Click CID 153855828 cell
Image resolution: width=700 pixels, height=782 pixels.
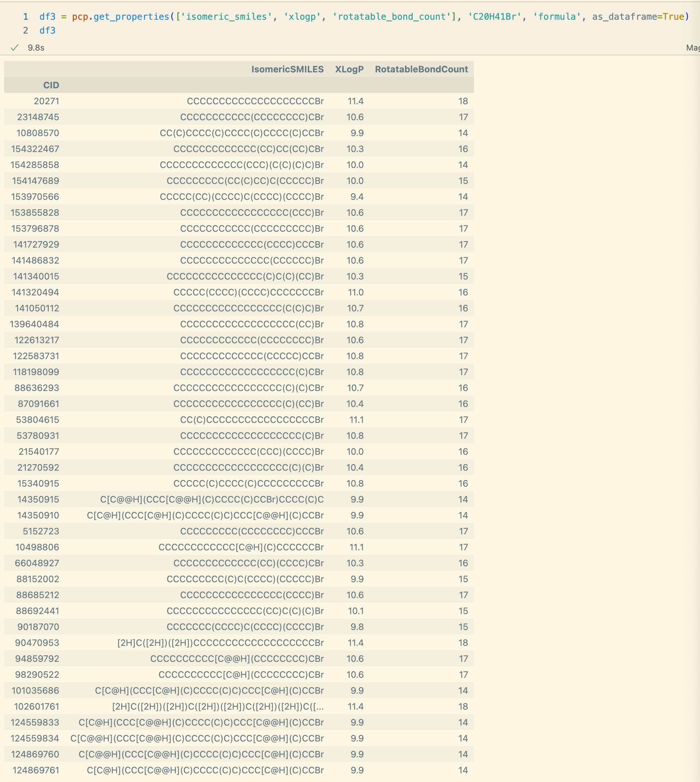[x=35, y=213]
